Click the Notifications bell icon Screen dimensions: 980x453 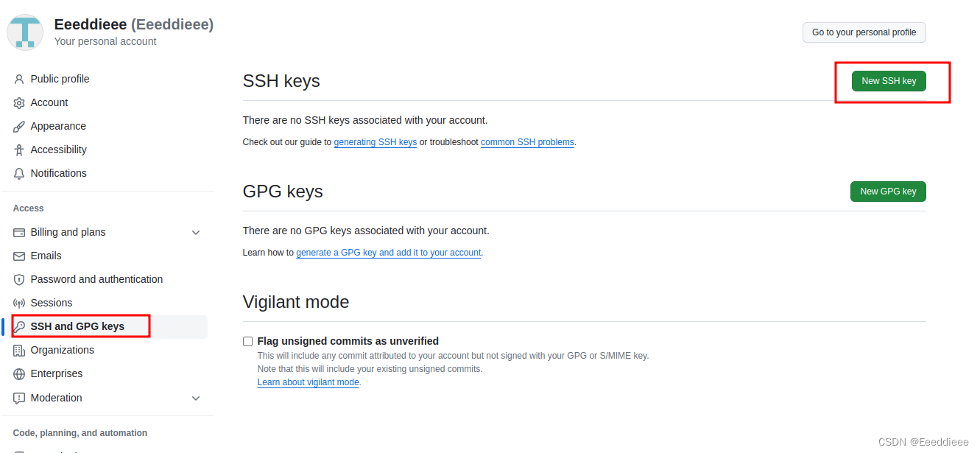[x=18, y=173]
